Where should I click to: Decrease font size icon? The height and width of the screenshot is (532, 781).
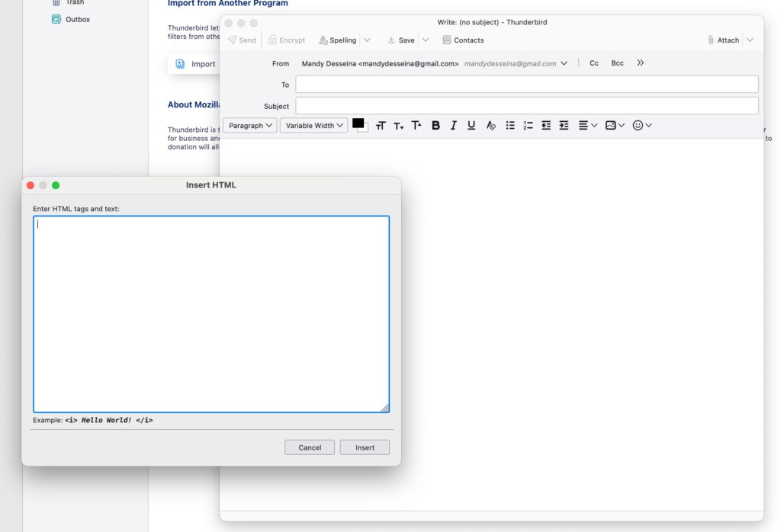pyautogui.click(x=398, y=126)
